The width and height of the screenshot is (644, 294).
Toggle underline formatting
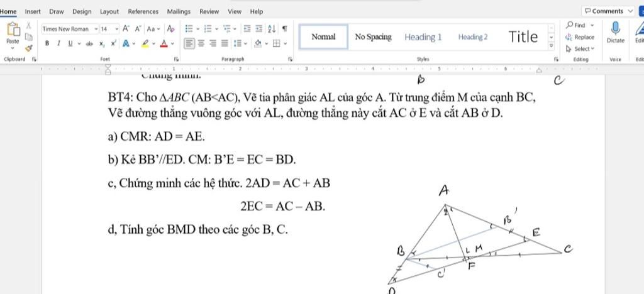coord(70,43)
